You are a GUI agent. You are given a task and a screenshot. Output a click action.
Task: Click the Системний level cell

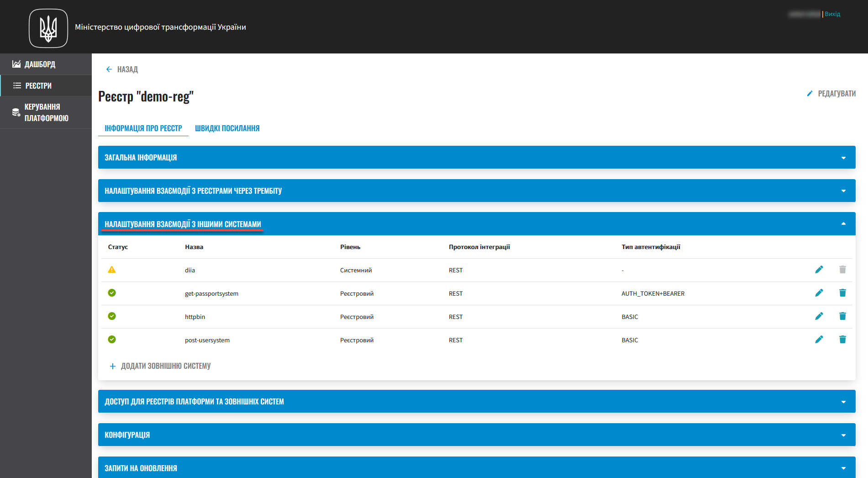click(356, 270)
